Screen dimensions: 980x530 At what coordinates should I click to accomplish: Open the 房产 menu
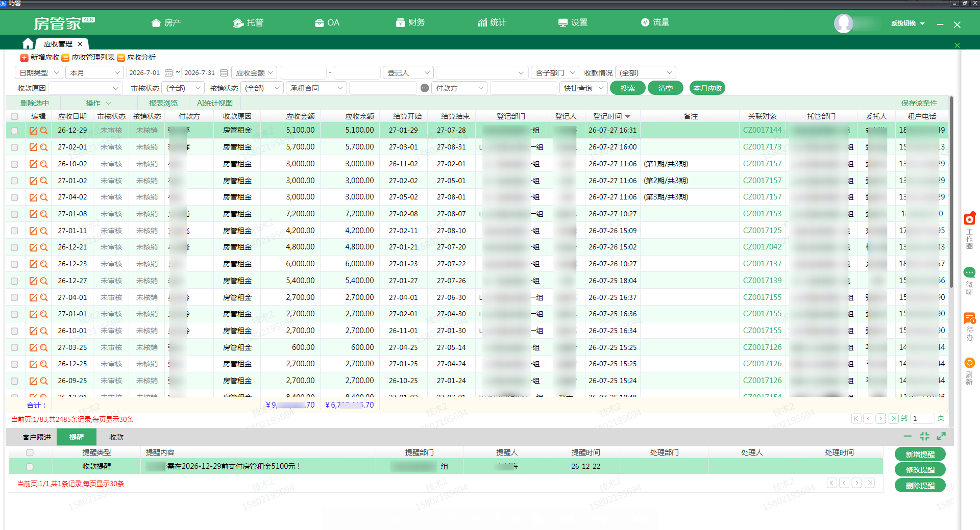(x=166, y=22)
